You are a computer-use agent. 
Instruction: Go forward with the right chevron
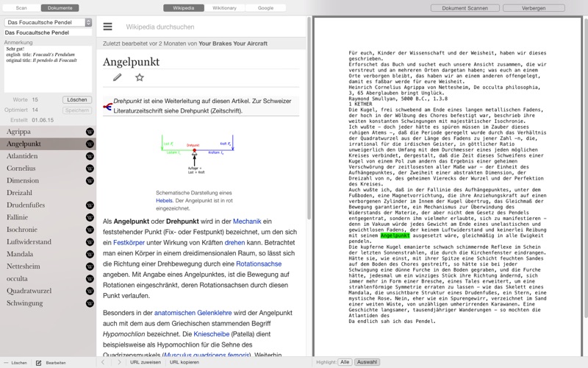click(x=119, y=362)
